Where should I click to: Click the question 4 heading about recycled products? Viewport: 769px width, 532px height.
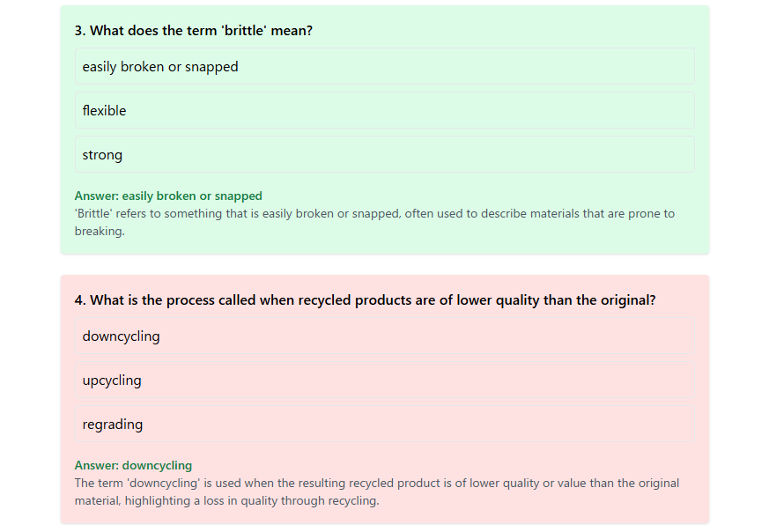pos(365,300)
